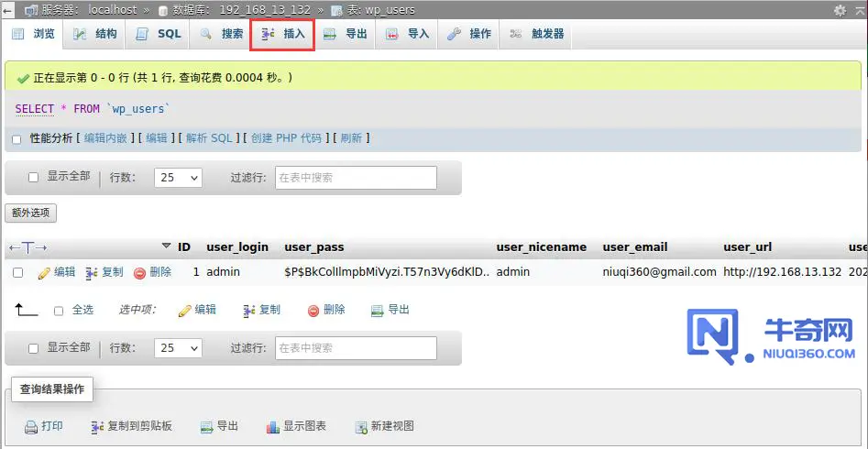Click the http://192.168.13.132 cell
The height and width of the screenshot is (449, 868).
coord(783,272)
